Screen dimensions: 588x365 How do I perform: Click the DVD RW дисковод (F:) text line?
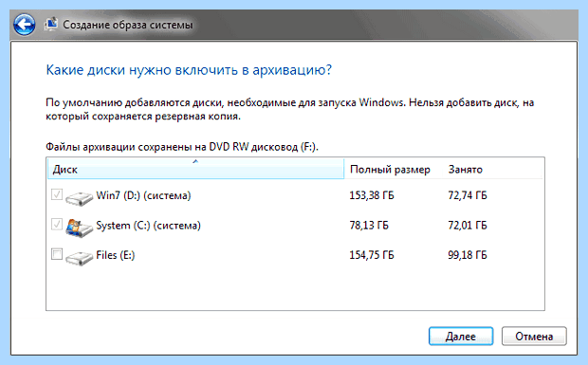coord(182,147)
